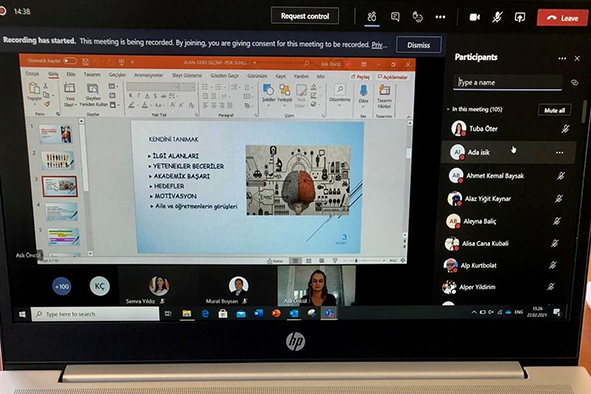Toggle the microphone mute button
Viewport: 591px width, 394px height.
[x=497, y=17]
